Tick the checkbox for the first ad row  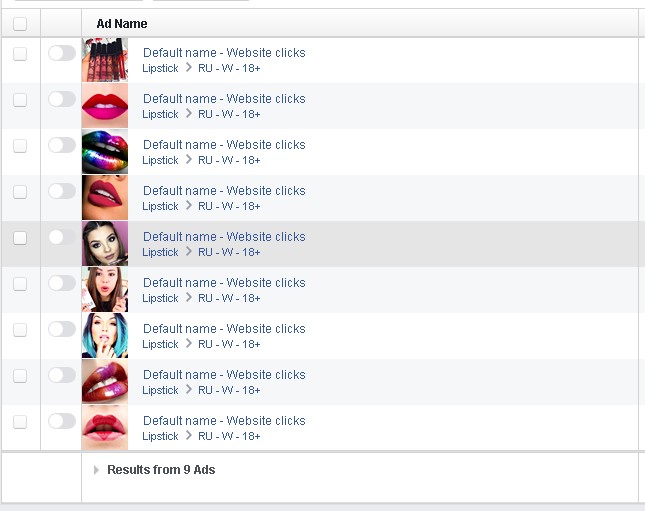coord(20,54)
